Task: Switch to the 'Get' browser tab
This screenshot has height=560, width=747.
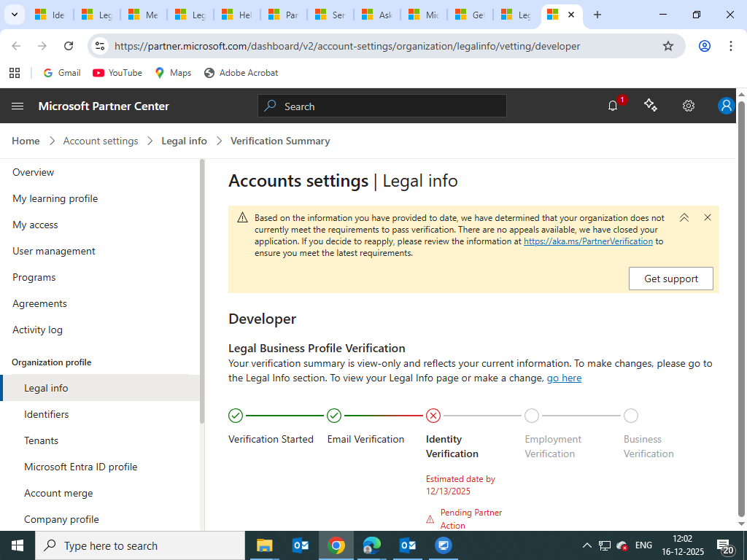Action: tap(471, 15)
